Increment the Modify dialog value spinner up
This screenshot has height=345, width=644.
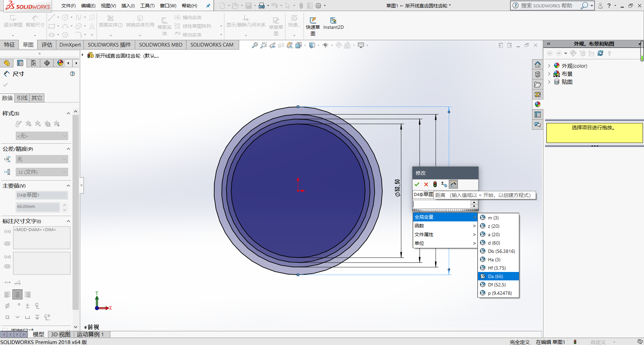(474, 202)
